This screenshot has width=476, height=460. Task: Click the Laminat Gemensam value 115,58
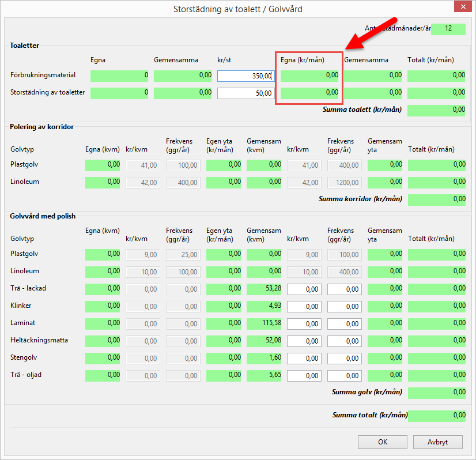pos(264,323)
